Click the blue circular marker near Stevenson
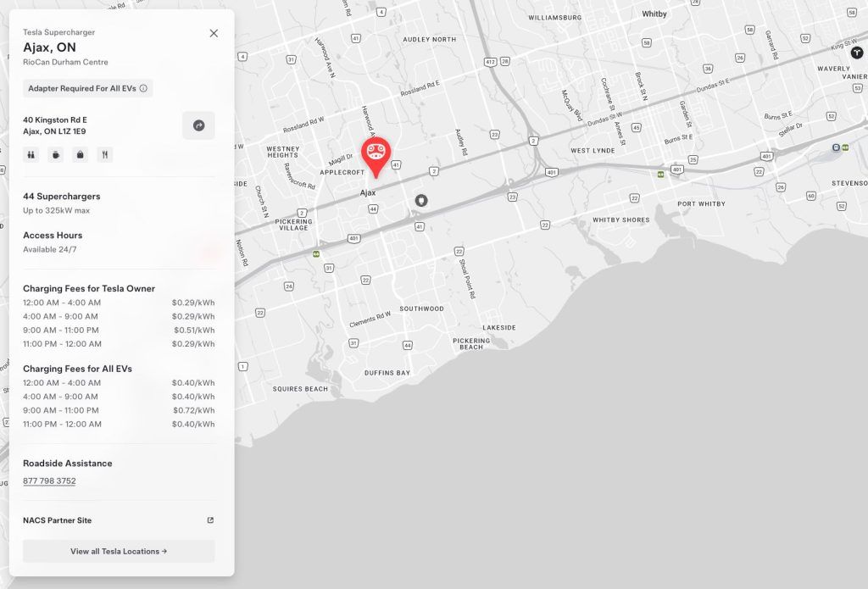The image size is (868, 589). (836, 147)
